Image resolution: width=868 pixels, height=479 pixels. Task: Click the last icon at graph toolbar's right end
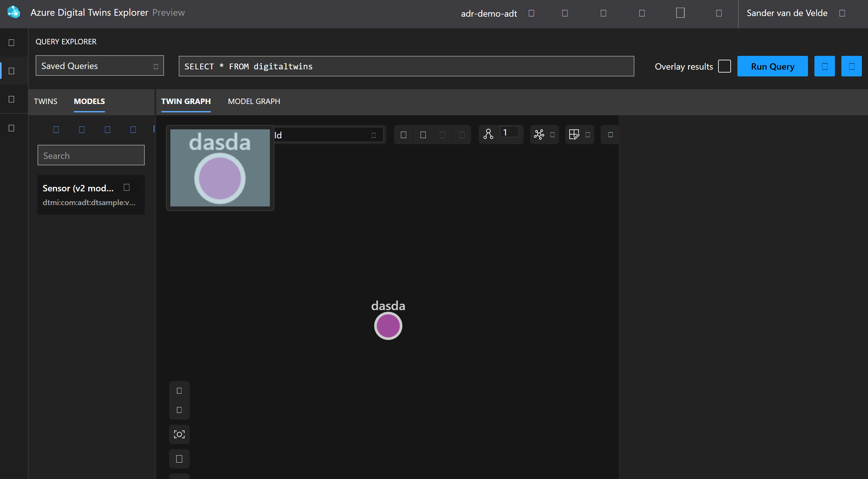610,135
